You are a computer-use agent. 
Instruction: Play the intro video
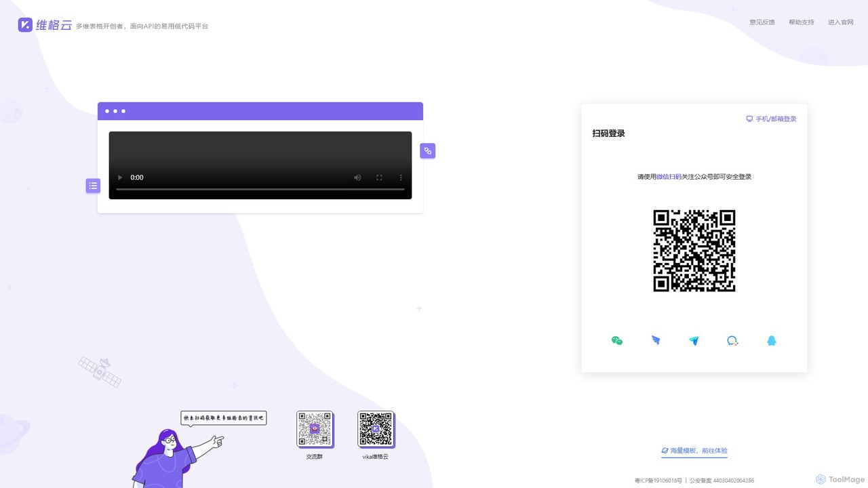click(120, 178)
